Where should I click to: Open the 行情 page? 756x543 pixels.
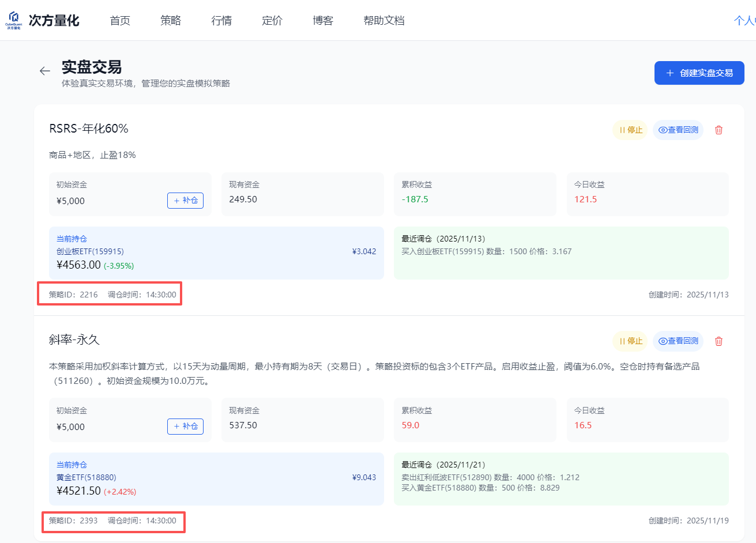[x=221, y=21]
